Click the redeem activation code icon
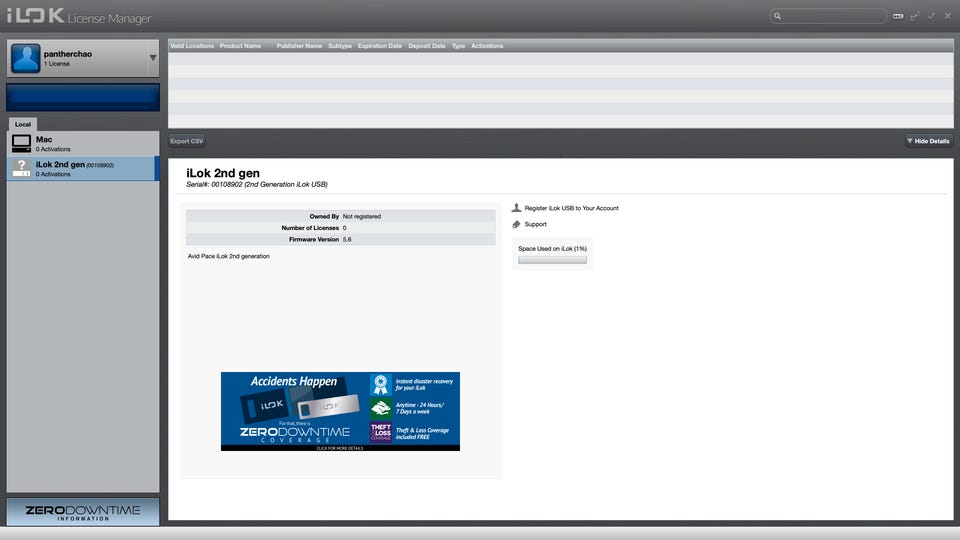 (898, 16)
